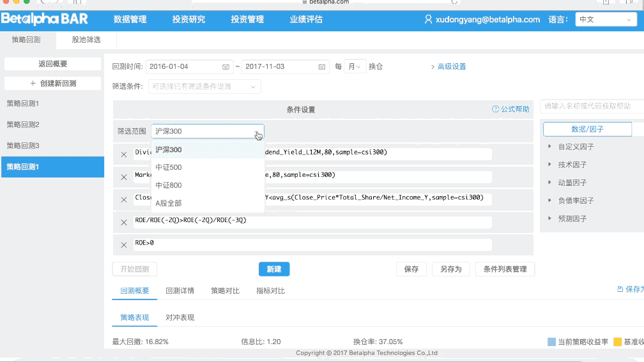Switch to the 回测详情 tab
The height and width of the screenshot is (362, 644).
(x=180, y=290)
